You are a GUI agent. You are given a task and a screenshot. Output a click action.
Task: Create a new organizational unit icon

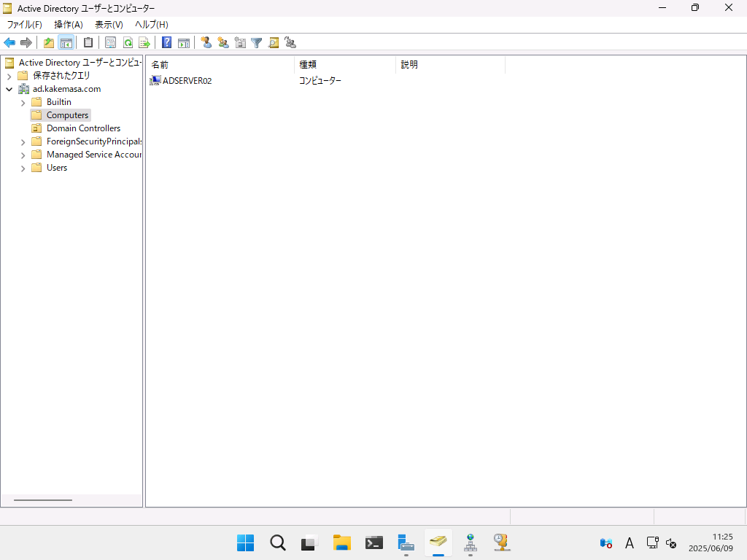(240, 43)
